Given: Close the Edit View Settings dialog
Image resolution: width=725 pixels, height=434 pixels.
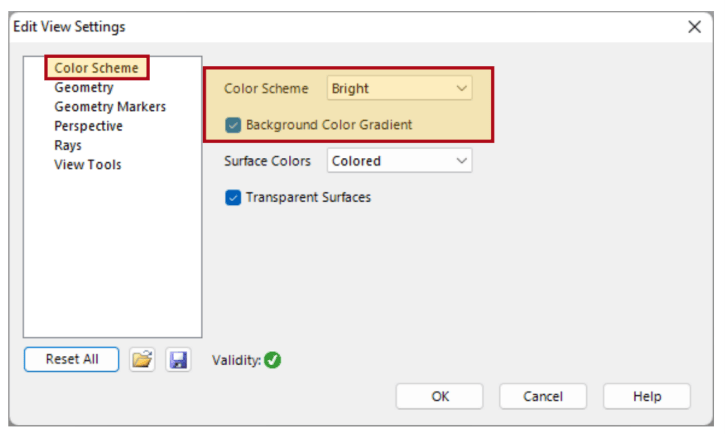Looking at the screenshot, I should click(694, 27).
